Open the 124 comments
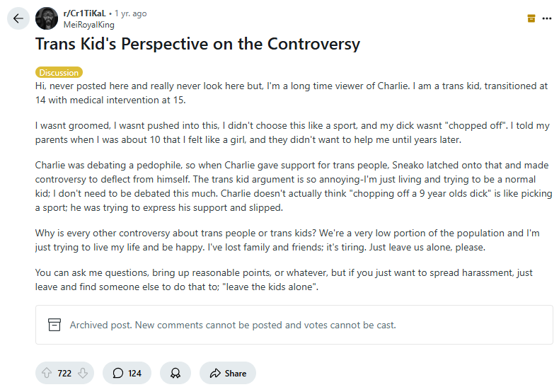 click(x=127, y=373)
